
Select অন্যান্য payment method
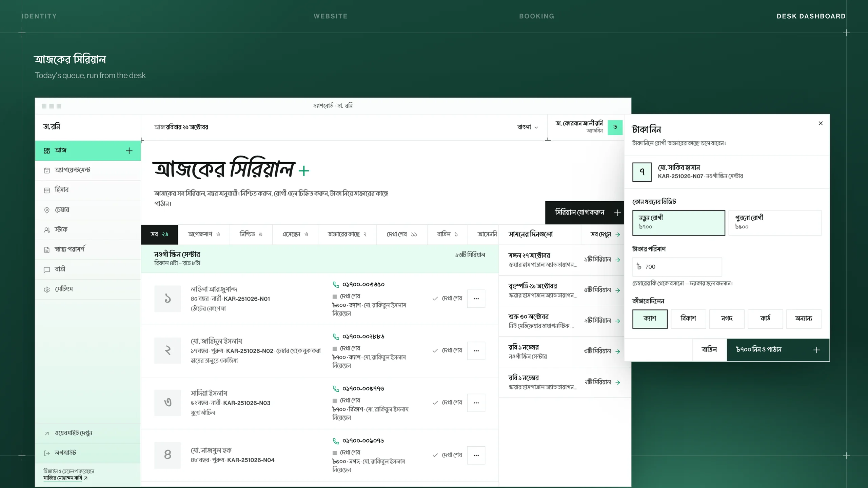pyautogui.click(x=804, y=319)
